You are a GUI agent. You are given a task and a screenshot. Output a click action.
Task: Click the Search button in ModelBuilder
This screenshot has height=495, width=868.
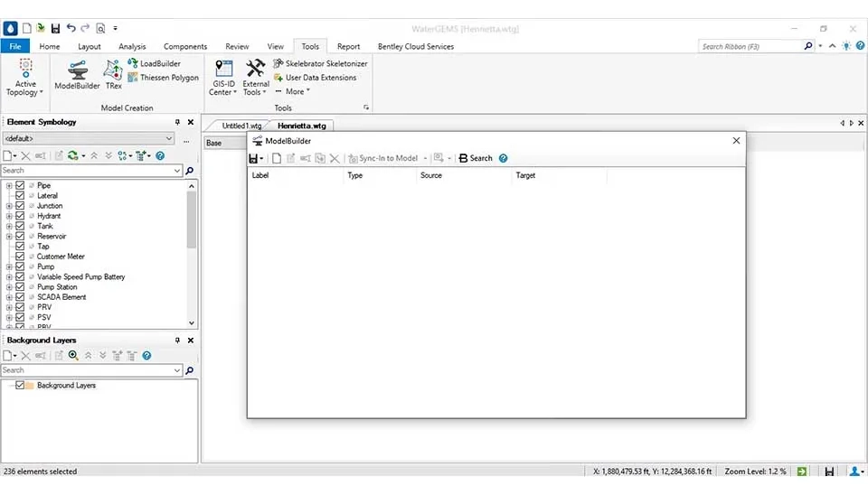476,158
